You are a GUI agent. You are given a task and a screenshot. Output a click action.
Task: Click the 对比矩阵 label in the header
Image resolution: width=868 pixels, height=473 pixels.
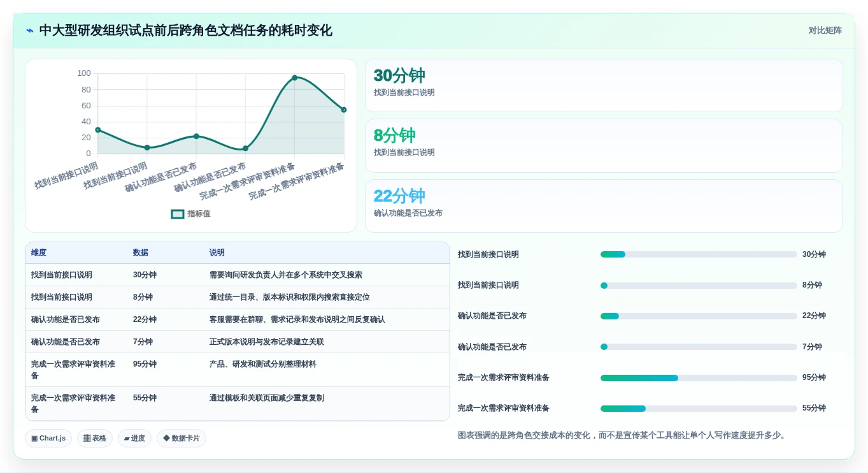pyautogui.click(x=825, y=31)
